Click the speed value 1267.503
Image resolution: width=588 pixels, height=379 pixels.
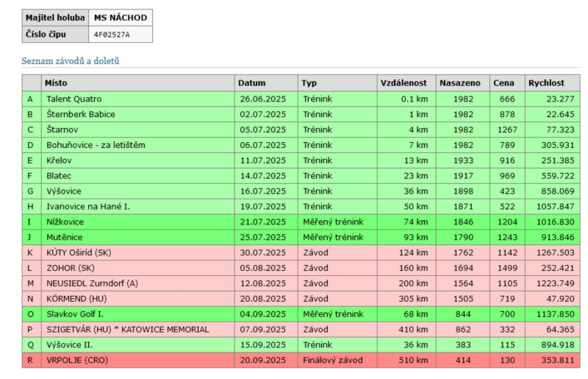tap(551, 253)
